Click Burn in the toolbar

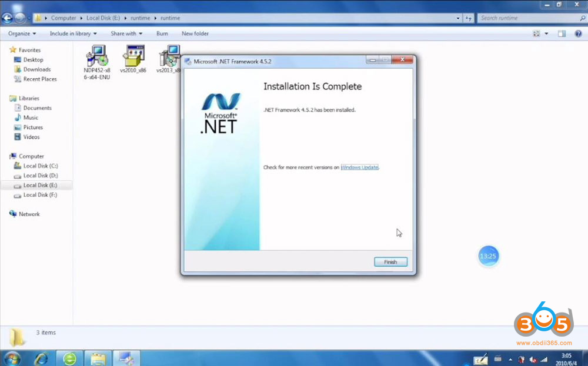[x=162, y=33]
